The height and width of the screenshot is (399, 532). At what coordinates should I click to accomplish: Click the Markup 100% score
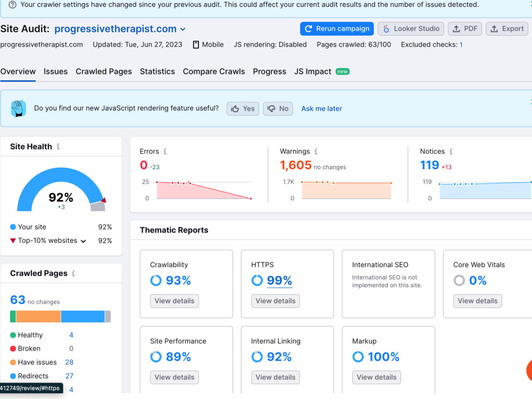384,357
